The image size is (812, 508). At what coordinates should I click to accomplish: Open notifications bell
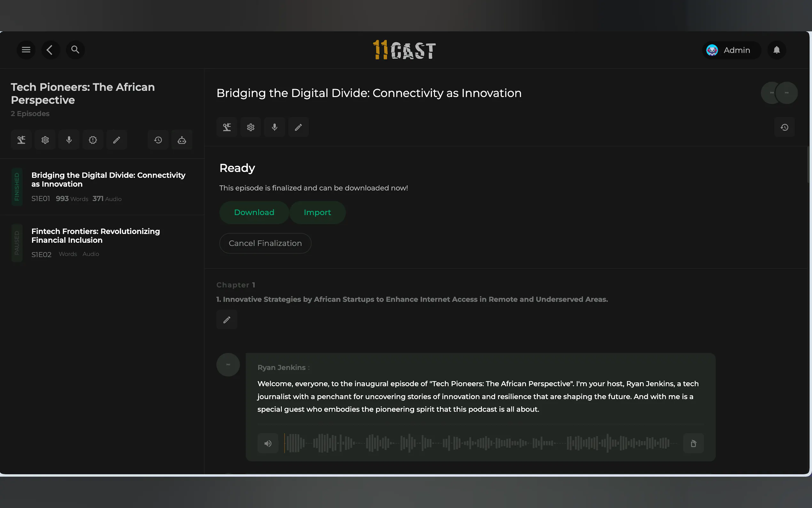(777, 50)
